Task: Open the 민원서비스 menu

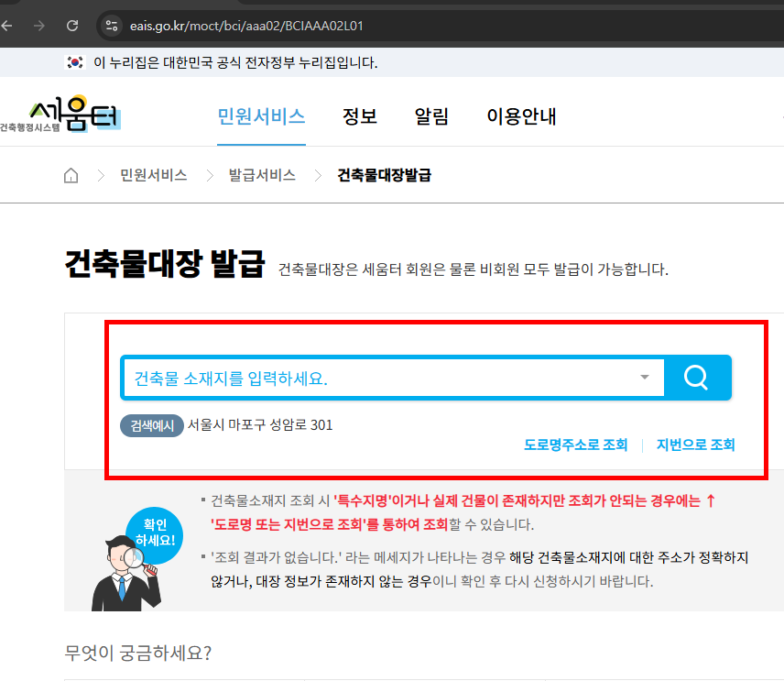Action: click(x=262, y=116)
